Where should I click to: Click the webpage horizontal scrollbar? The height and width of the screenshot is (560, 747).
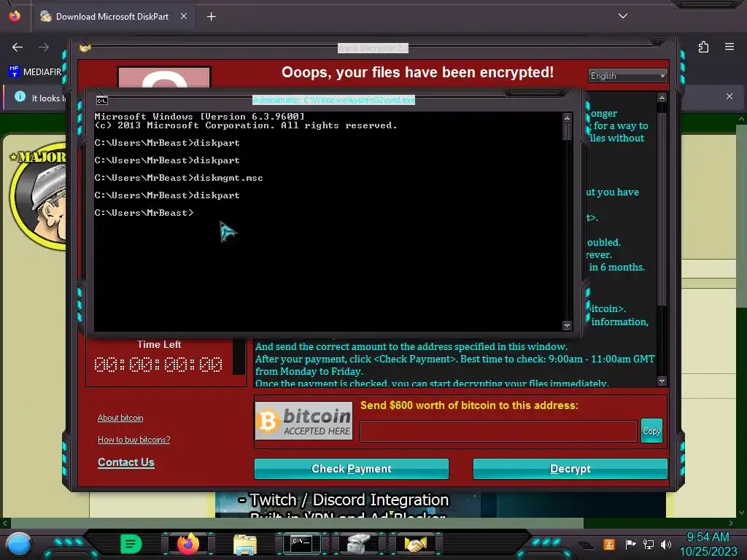pyautogui.click(x=295, y=523)
